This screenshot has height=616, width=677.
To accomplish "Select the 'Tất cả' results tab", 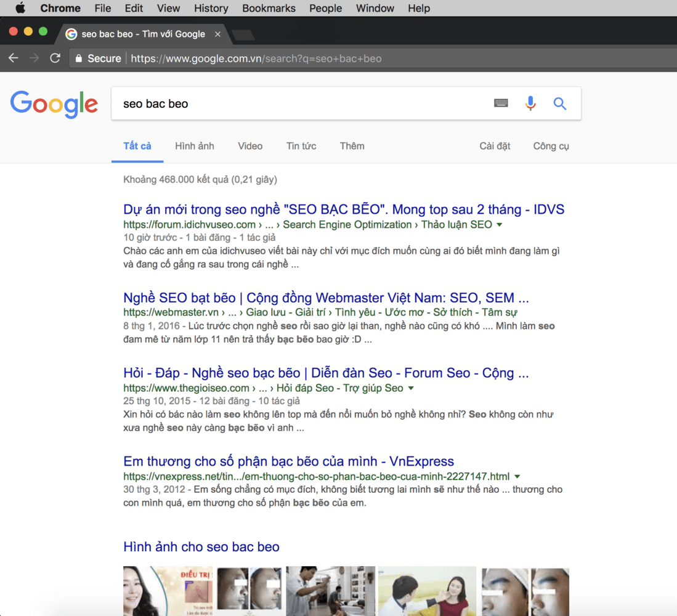I will pyautogui.click(x=137, y=146).
